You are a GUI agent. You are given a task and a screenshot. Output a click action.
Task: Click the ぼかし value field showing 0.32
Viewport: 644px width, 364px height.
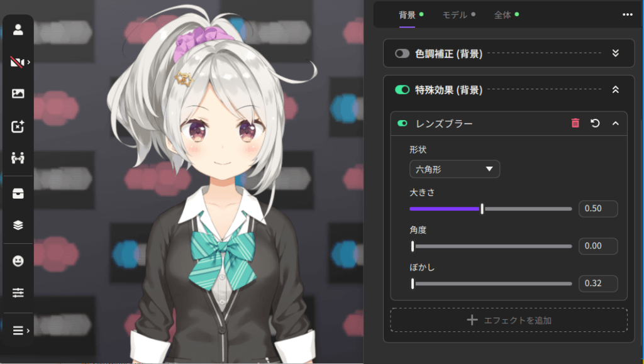[597, 284]
